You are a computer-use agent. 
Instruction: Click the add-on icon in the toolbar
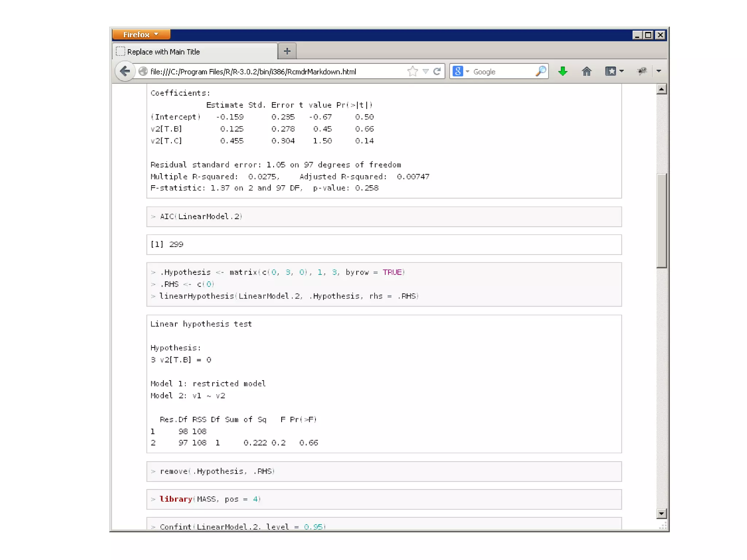(642, 71)
